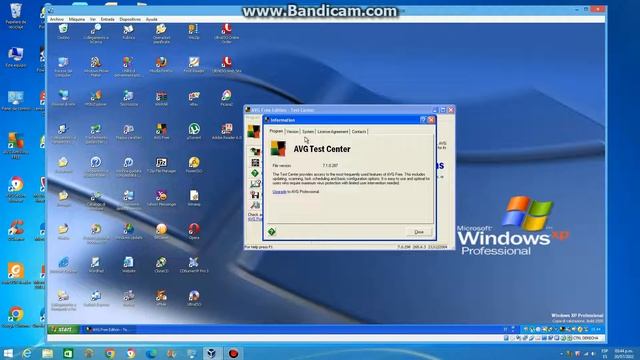Select the Mozilla Firefox desktop icon
Image resolution: width=640 pixels, height=360 pixels.
[161, 64]
